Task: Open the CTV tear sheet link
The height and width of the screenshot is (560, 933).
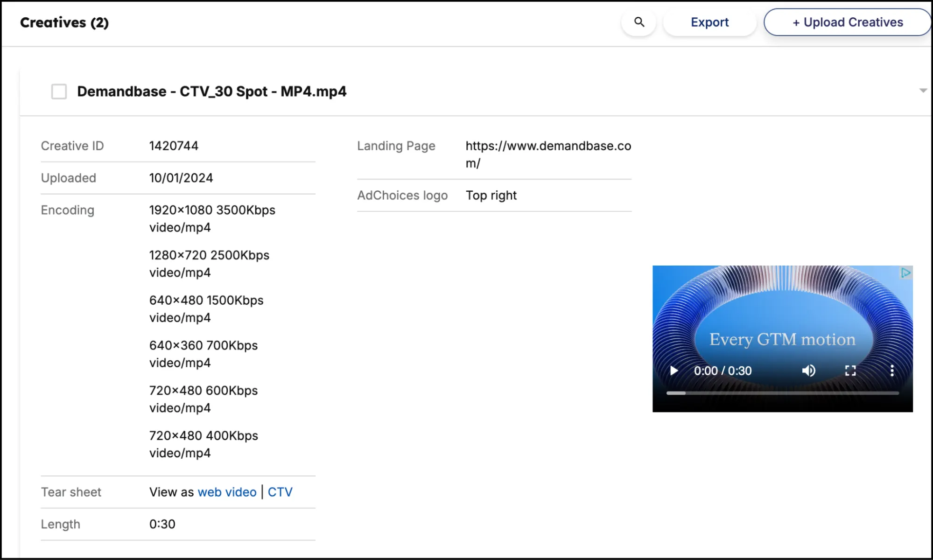Action: point(280,492)
